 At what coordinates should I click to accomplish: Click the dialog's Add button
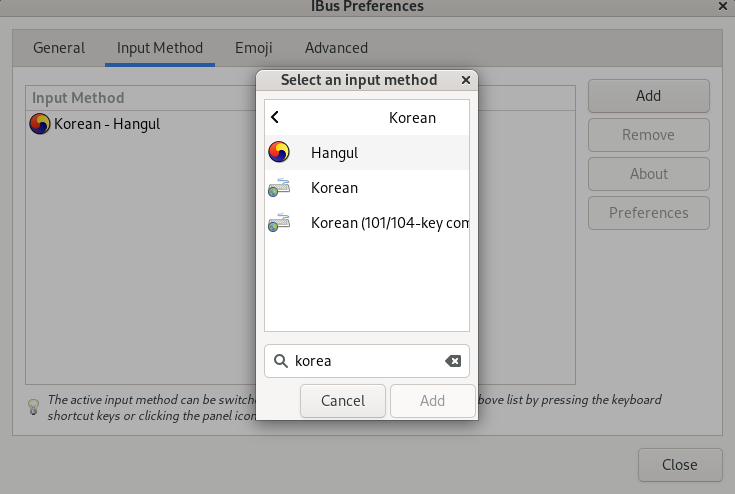point(432,401)
